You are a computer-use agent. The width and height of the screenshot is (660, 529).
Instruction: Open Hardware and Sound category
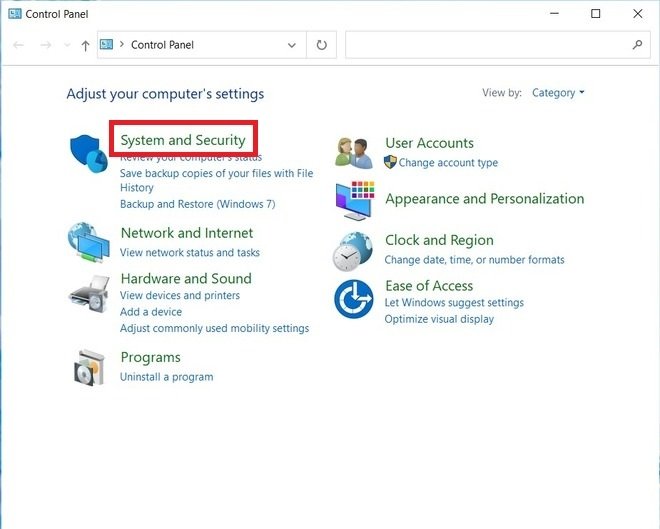(x=186, y=278)
